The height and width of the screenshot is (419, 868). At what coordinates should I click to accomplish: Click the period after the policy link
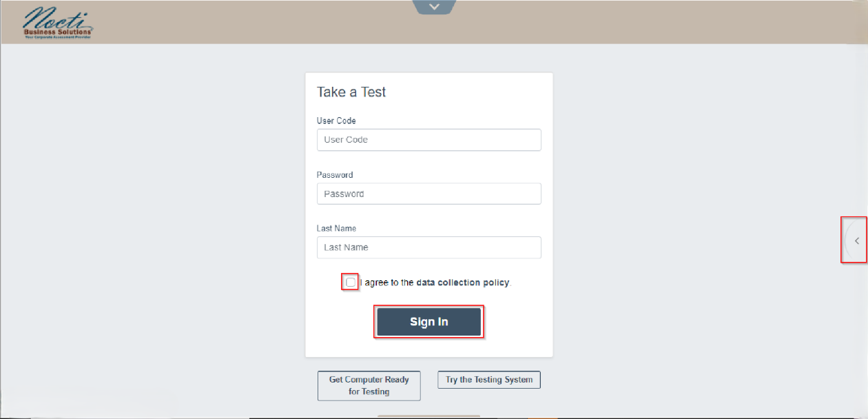(x=511, y=283)
